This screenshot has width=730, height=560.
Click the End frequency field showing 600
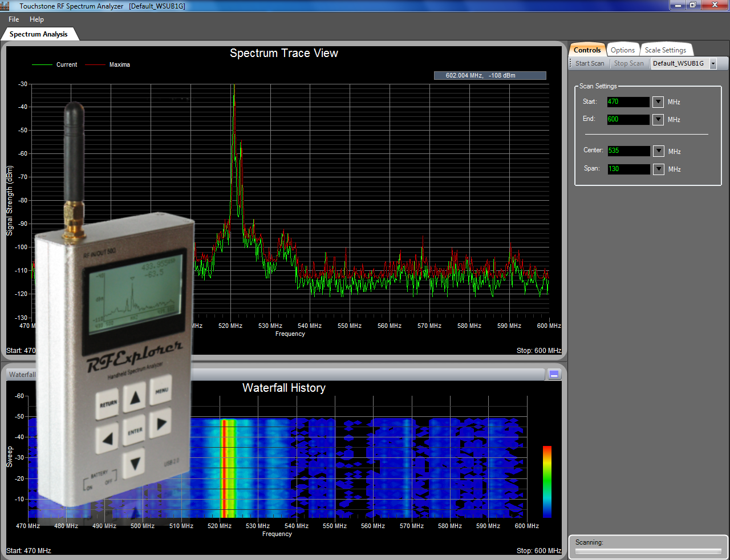628,120
